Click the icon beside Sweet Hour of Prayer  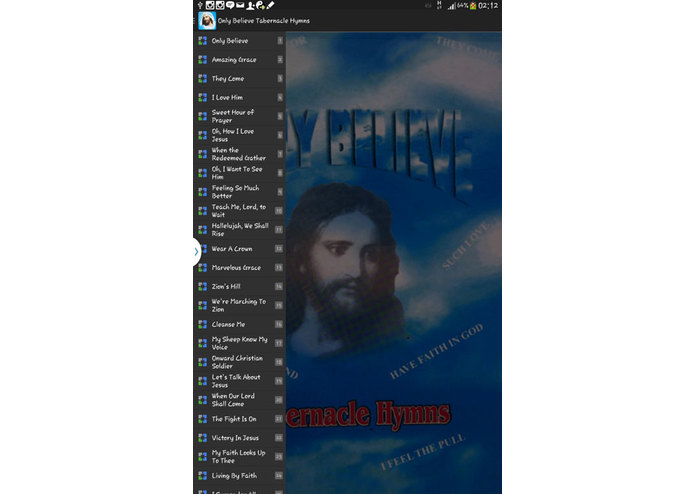pyautogui.click(x=203, y=117)
